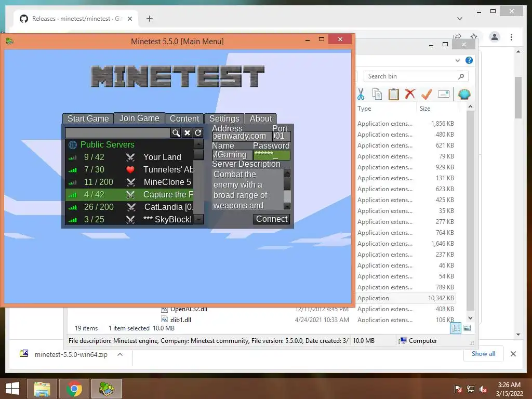Refresh the public server list
532x399 pixels.
click(198, 132)
